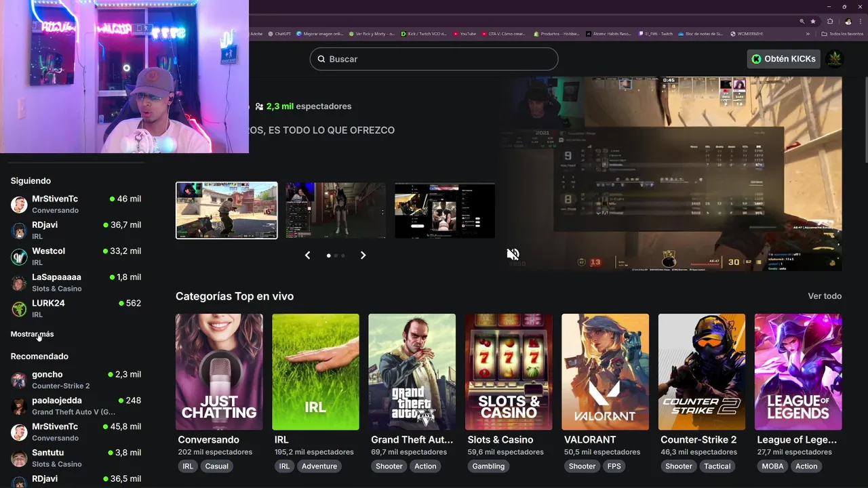The image size is (868, 488).
Task: Go to previous featured stream arrow
Action: click(x=307, y=256)
